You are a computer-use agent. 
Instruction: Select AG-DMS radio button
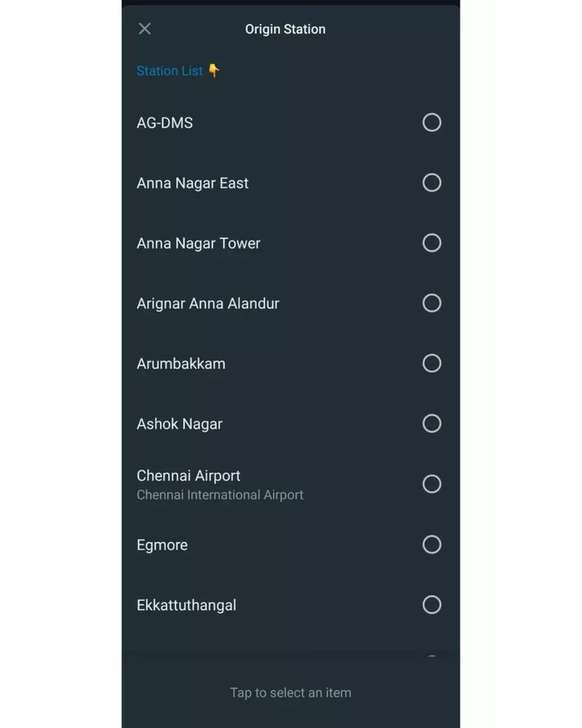tap(431, 122)
